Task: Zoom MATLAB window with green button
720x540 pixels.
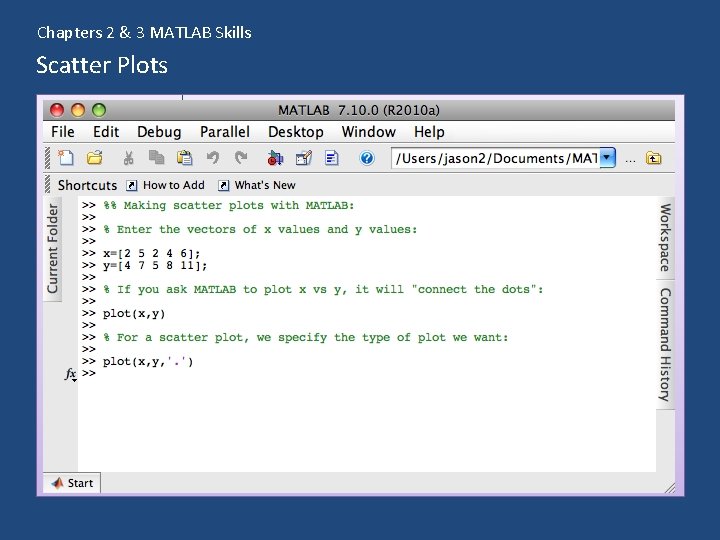Action: point(99,110)
